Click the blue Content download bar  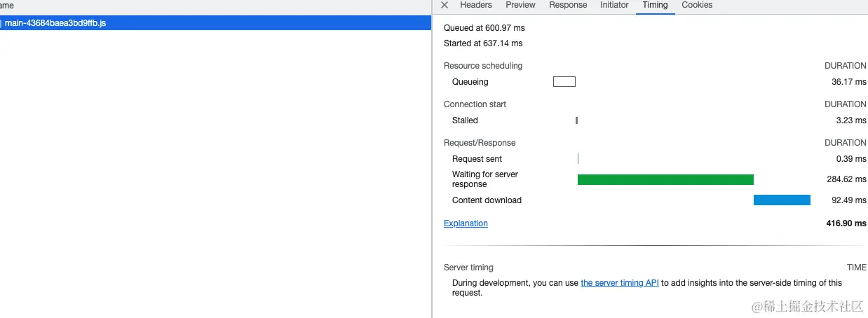(782, 200)
